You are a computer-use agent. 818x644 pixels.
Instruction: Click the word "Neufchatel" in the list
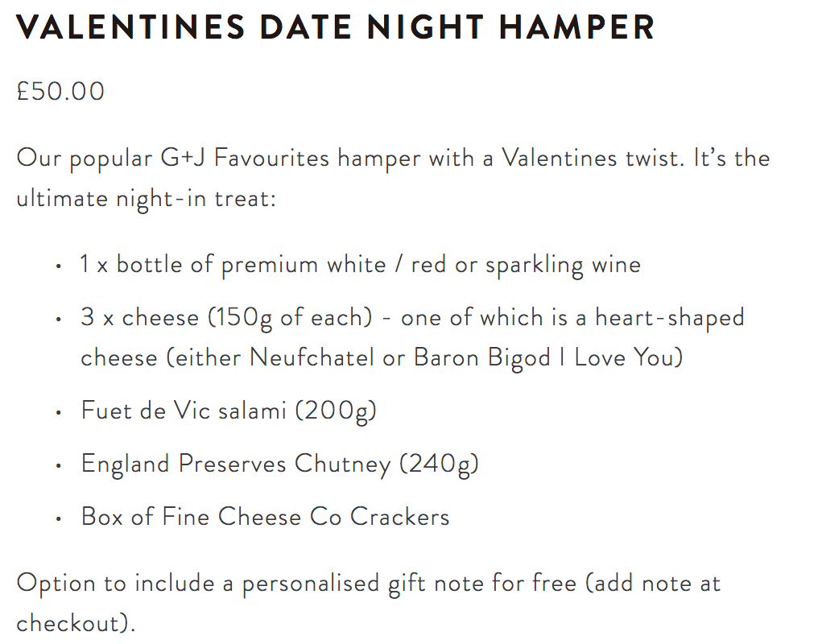click(312, 357)
